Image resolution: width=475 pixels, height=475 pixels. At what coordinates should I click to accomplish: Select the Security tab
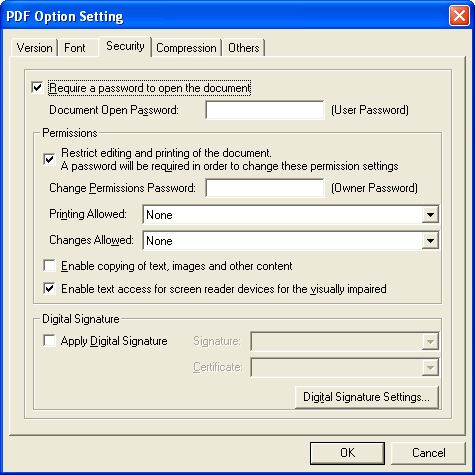pos(125,46)
